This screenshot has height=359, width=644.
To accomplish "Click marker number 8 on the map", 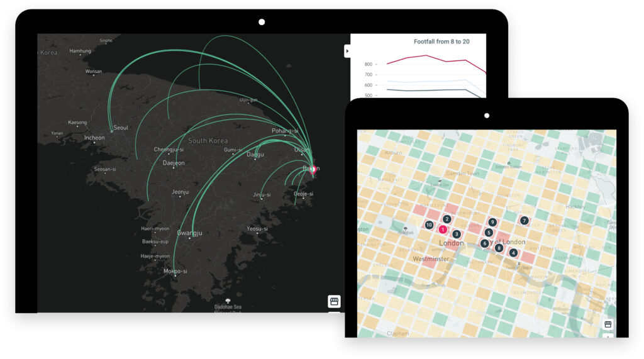I will click(499, 248).
